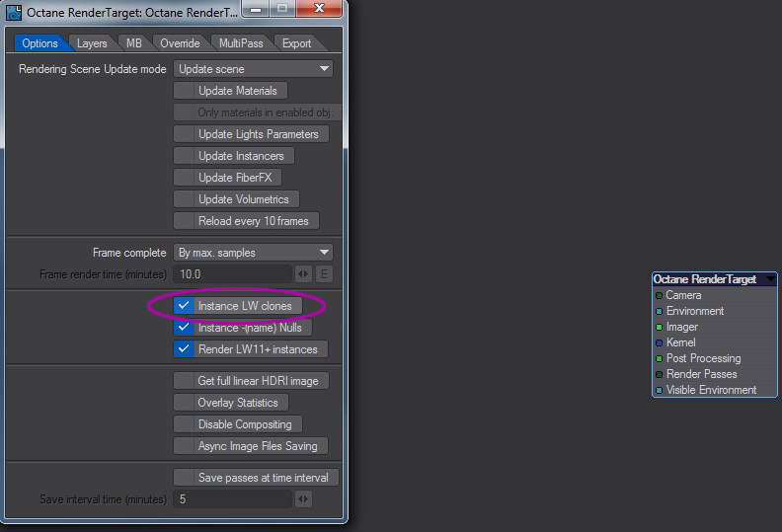Check Disable Compositing option

[238, 424]
